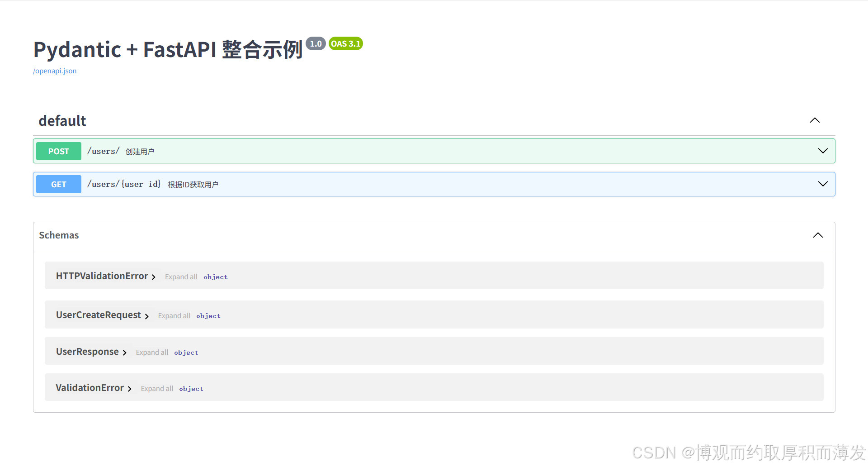
Task: Expand the GET /users/{user_id} operation arrow
Action: [823, 184]
